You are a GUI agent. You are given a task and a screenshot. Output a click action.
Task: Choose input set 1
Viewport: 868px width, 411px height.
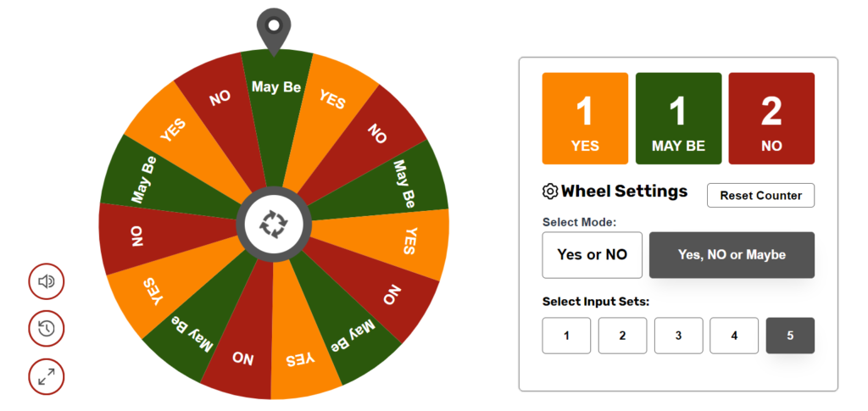coord(566,336)
